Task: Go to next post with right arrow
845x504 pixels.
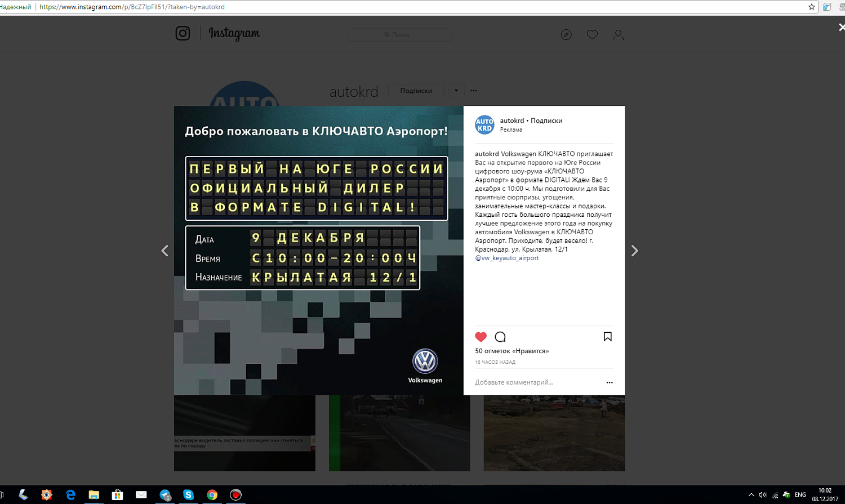Action: click(634, 251)
